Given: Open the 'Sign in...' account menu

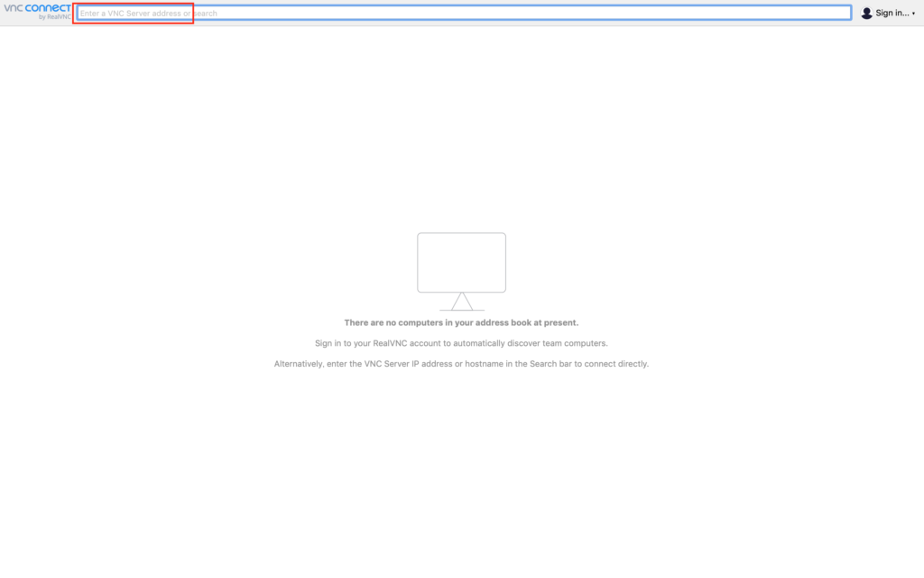Looking at the screenshot, I should coord(892,14).
